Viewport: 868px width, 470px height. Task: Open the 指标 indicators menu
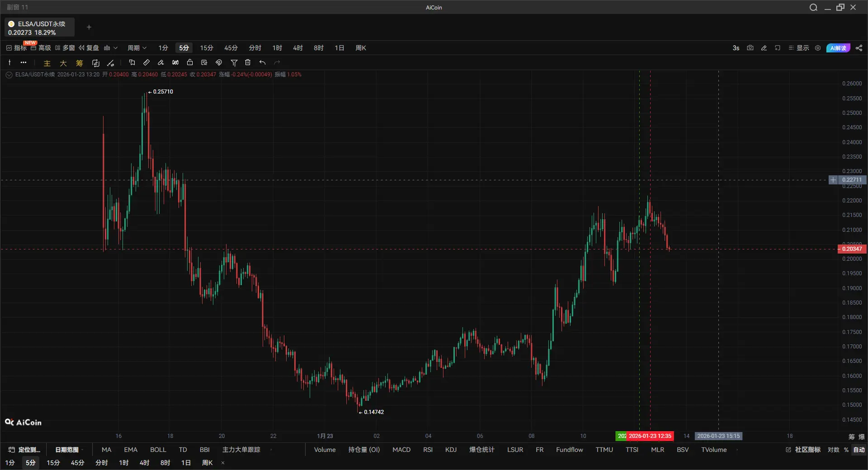16,48
